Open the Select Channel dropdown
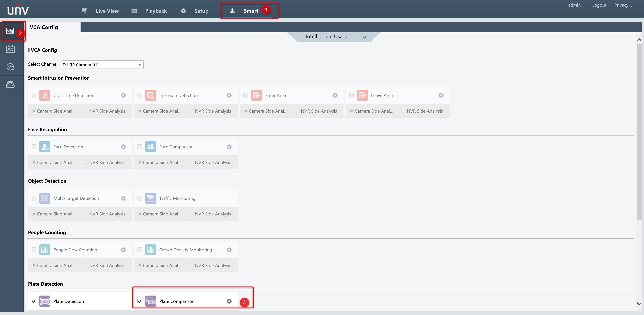 click(x=102, y=65)
